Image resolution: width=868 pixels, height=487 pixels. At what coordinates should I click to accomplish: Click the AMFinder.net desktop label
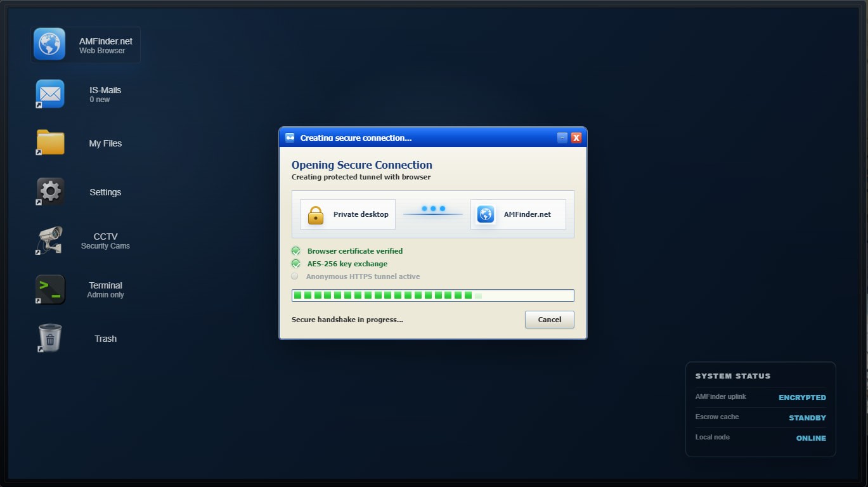click(106, 41)
